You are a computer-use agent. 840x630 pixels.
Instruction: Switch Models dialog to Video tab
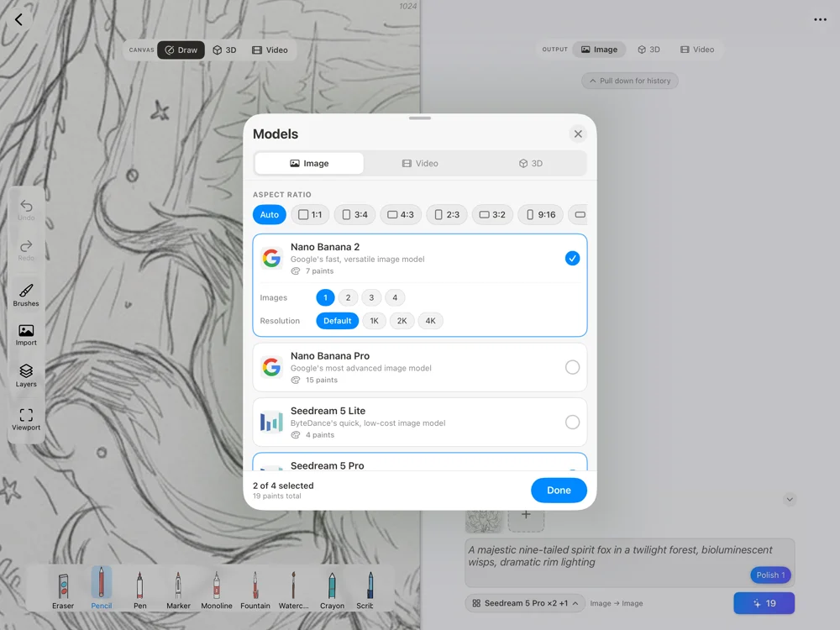[420, 164]
